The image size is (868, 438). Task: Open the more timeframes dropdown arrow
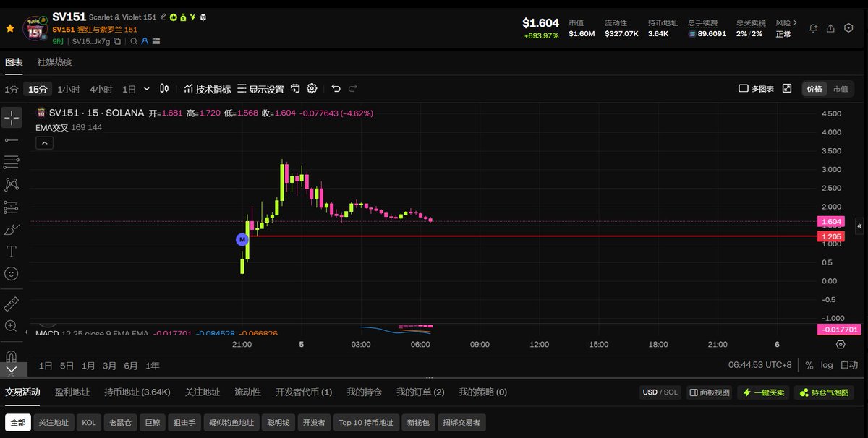click(x=147, y=89)
